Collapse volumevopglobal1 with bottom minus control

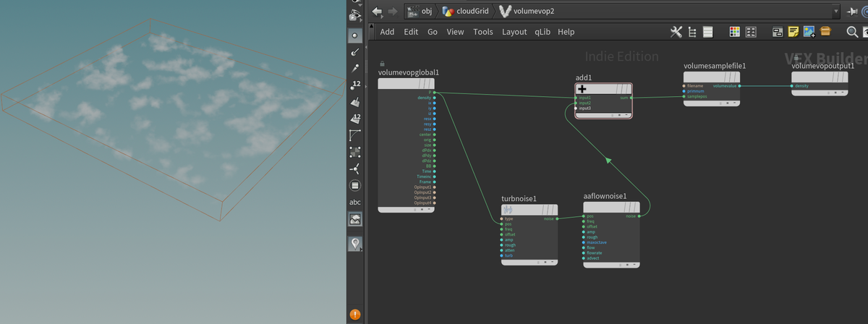[x=430, y=210]
